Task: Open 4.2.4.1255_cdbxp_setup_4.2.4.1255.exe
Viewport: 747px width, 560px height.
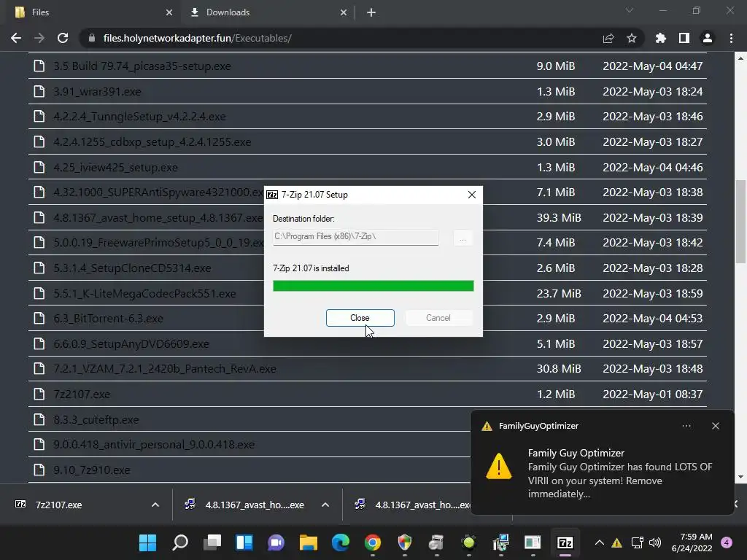Action: 152,142
